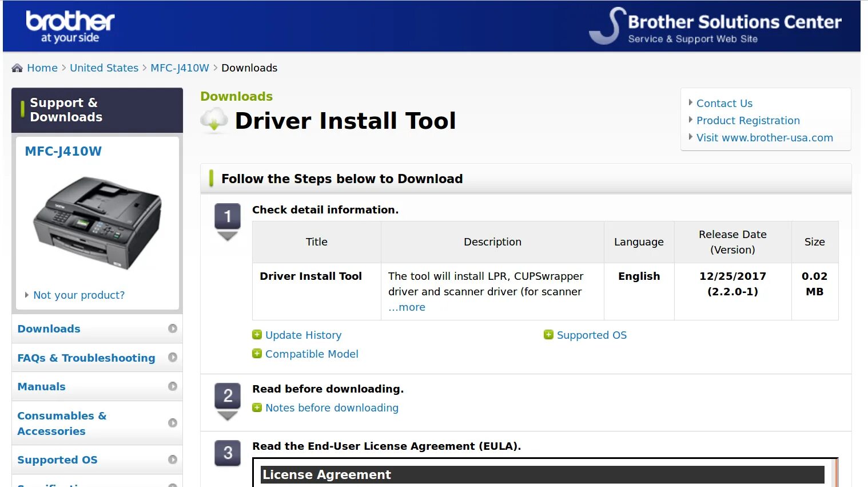Click the arrow icon beside Manuals
Image resolution: width=868 pixels, height=487 pixels.
click(173, 386)
